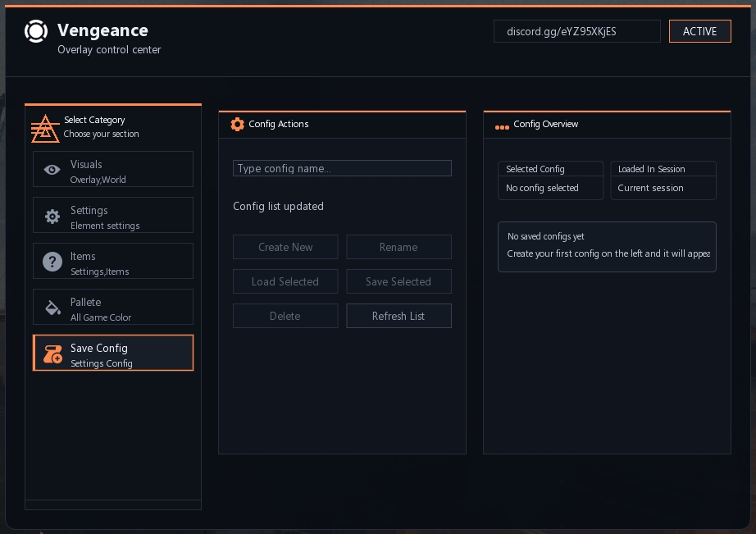Focus the Type config name field
The width and height of the screenshot is (756, 534).
click(x=342, y=168)
